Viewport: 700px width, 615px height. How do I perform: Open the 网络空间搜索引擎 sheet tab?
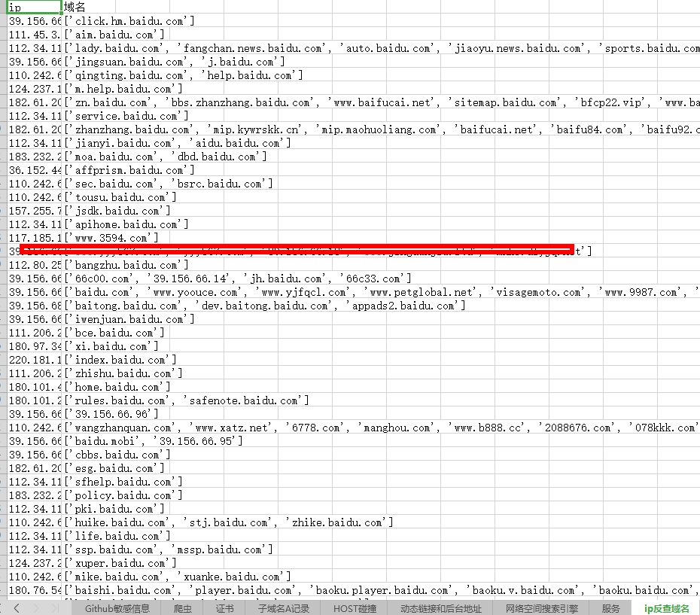(x=541, y=608)
